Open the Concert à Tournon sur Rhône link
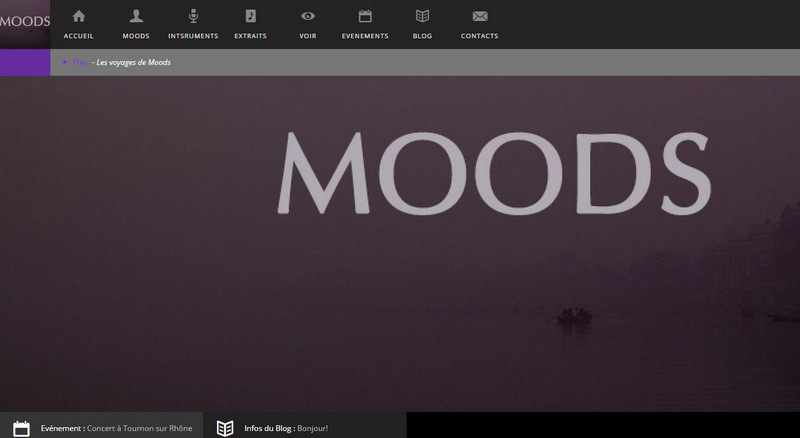The height and width of the screenshot is (438, 800). 139,428
